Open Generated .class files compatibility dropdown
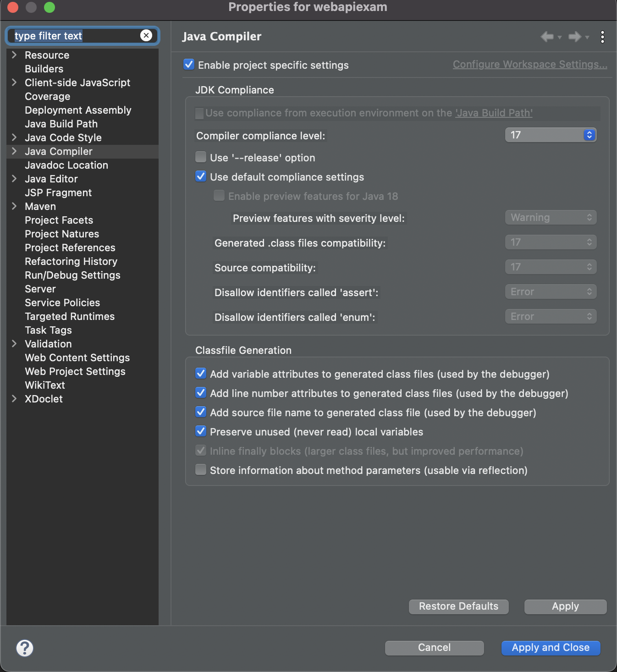The image size is (617, 672). click(551, 242)
